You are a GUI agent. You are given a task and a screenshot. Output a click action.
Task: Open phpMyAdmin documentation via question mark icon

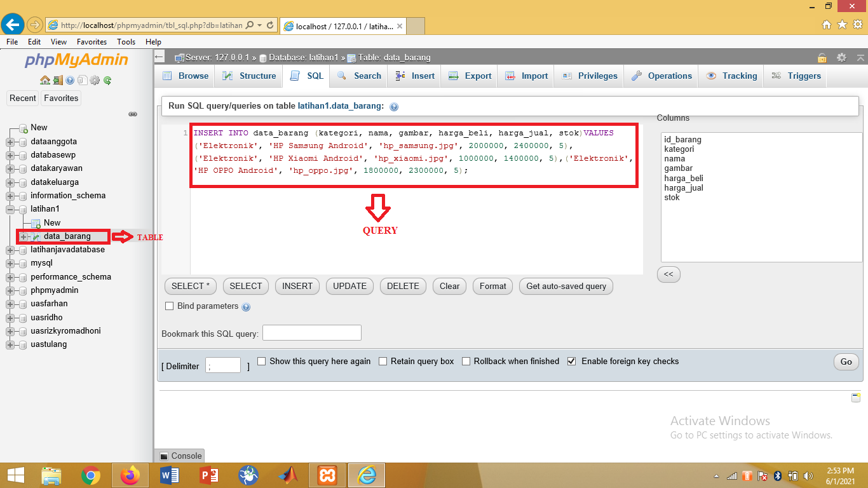tap(70, 81)
